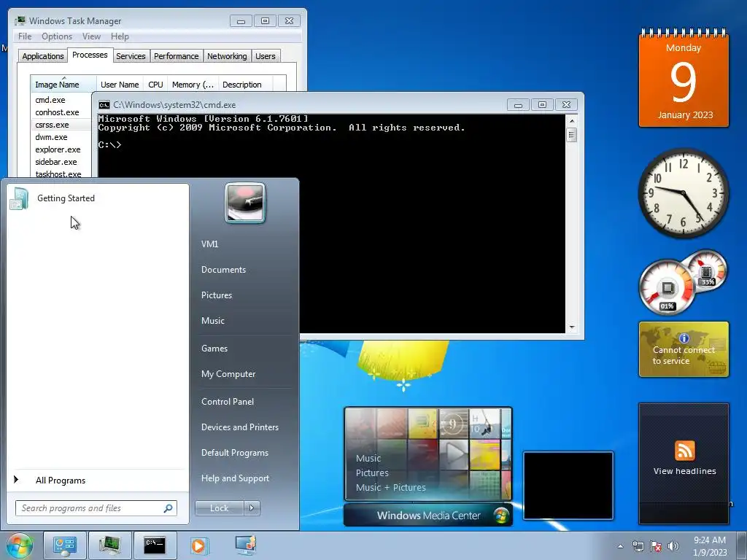The width and height of the screenshot is (747, 560).
Task: Open the Action Center flag icon
Action: point(656,546)
